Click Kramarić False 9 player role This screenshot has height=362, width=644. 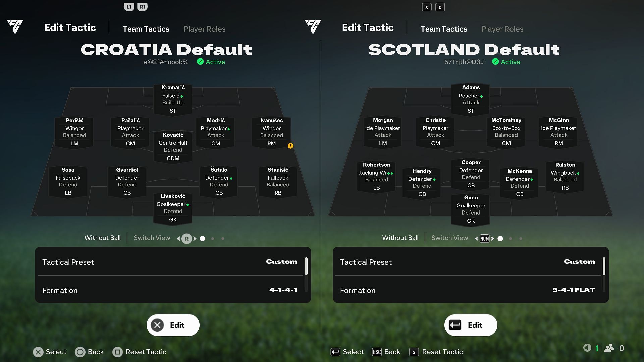pos(173,99)
